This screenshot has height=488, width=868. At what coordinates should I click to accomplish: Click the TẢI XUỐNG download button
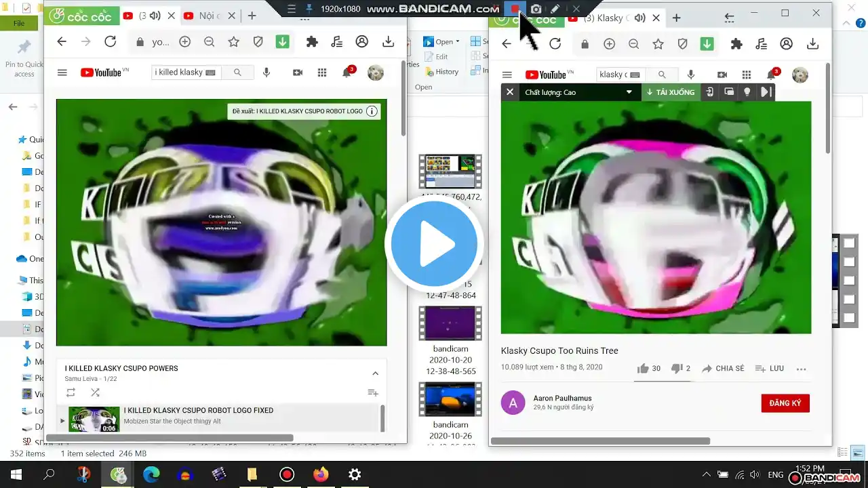[670, 92]
